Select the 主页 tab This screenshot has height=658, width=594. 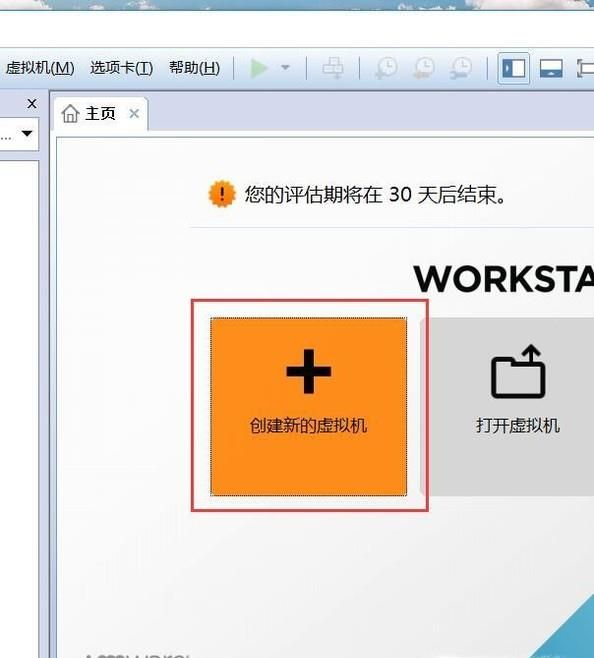(x=101, y=113)
